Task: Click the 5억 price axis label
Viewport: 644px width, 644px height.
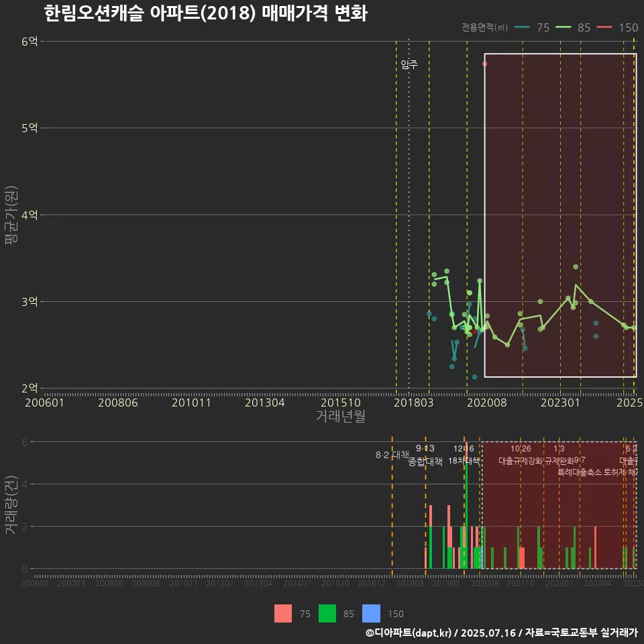Action: 30,127
